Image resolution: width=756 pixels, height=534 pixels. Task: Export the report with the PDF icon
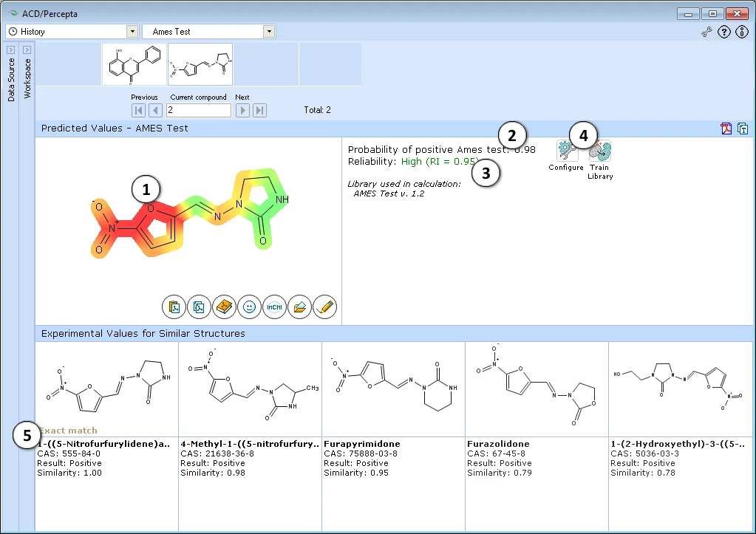click(726, 129)
